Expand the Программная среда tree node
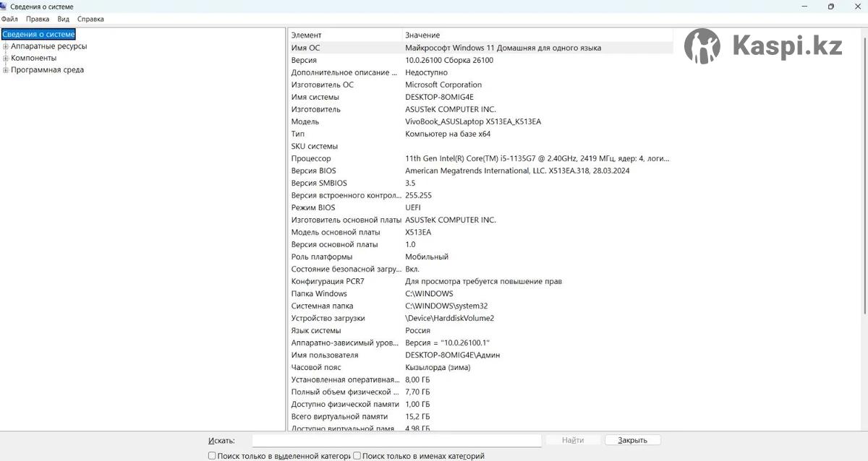The image size is (868, 461). pyautogui.click(x=6, y=71)
